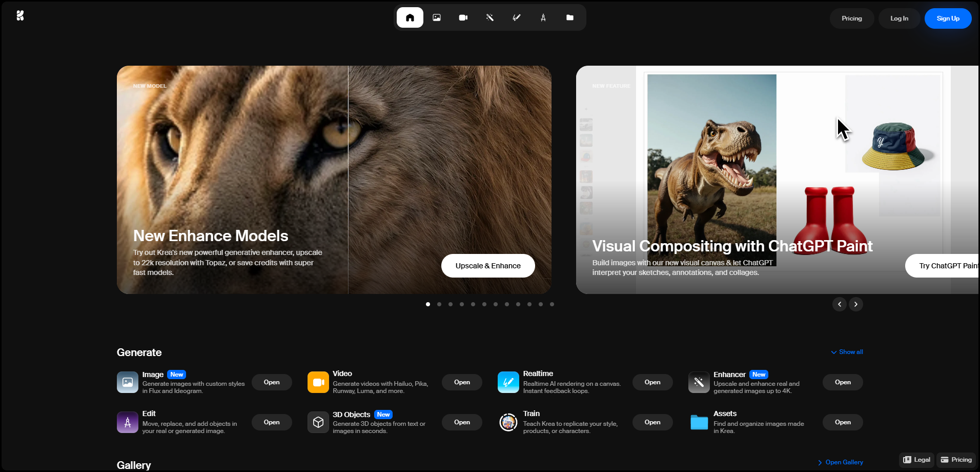This screenshot has width=980, height=472.
Task: Click the Train tool circular icon
Action: 508,422
